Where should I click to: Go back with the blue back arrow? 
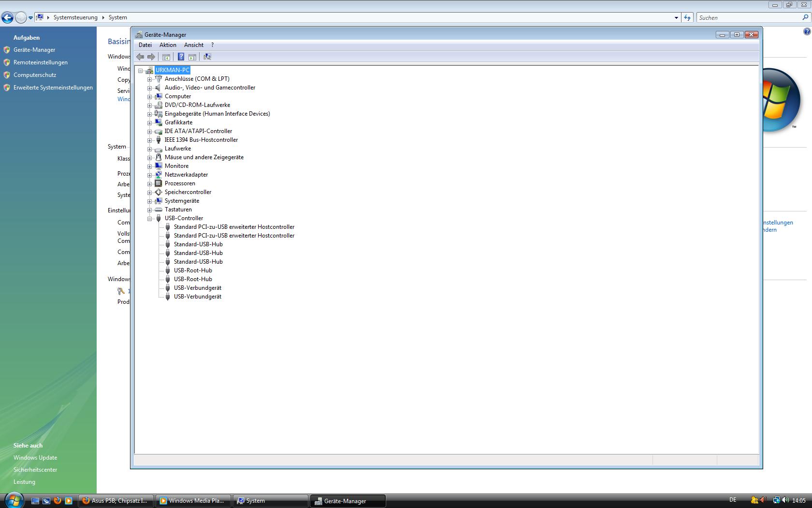click(7, 18)
